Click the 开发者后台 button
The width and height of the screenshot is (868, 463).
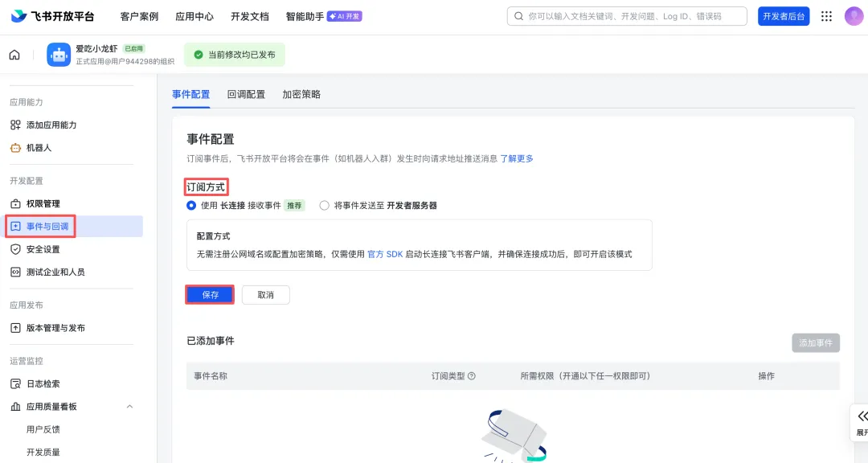tap(784, 16)
